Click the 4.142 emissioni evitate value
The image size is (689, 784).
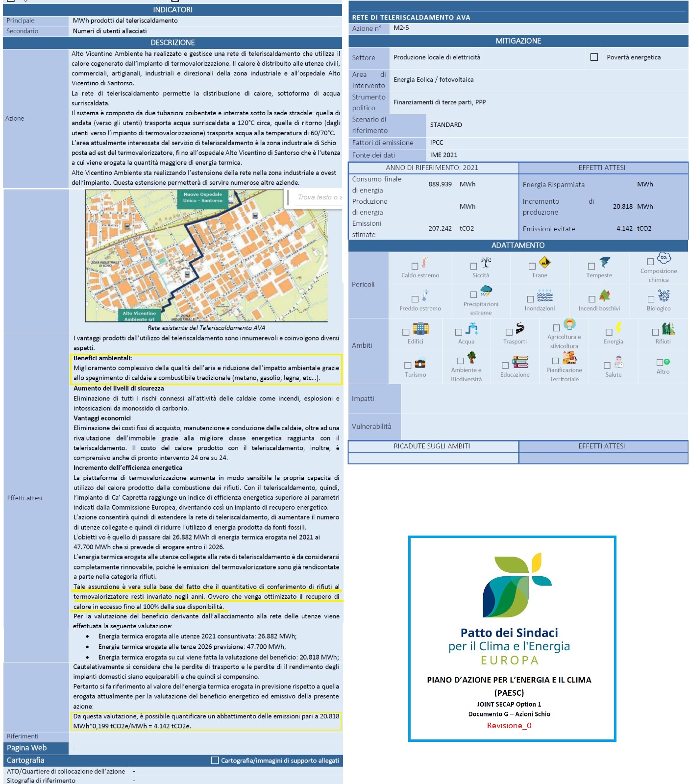[625, 228]
